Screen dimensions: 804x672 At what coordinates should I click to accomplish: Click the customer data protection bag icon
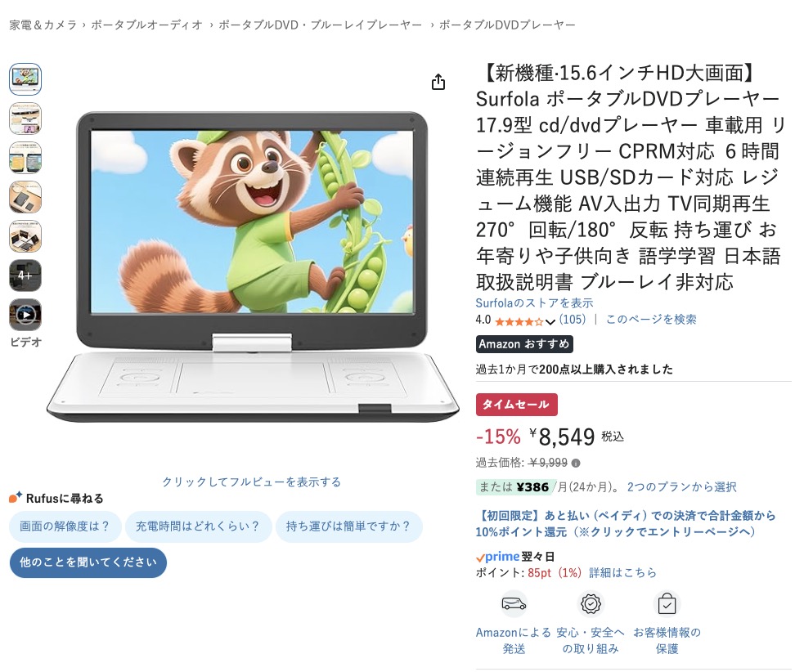click(x=667, y=604)
